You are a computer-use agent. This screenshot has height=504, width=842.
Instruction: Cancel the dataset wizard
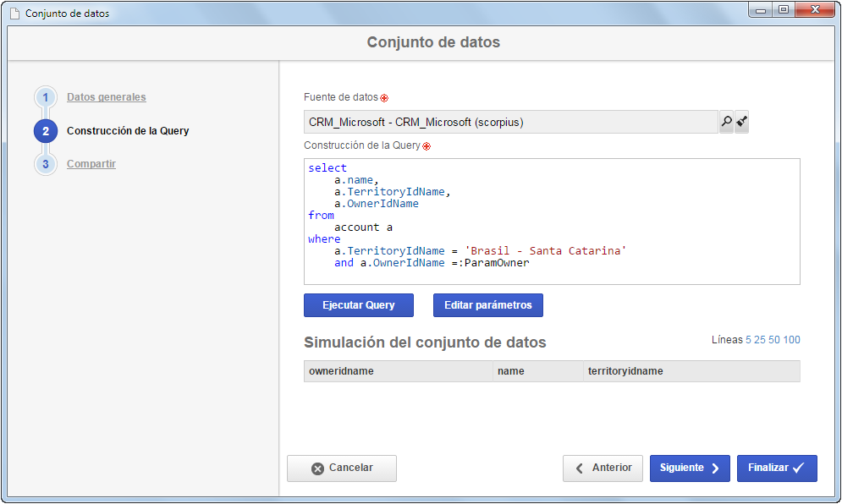(x=342, y=468)
